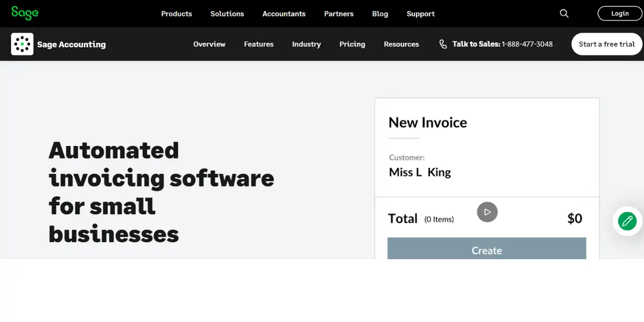This screenshot has width=644, height=322.
Task: Click the Total label in invoice
Action: (402, 218)
